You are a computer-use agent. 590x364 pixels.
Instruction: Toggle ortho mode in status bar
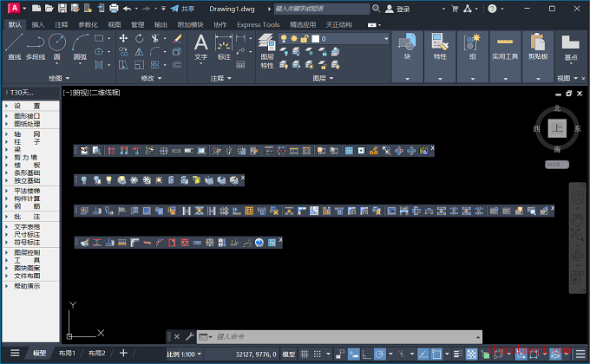click(367, 354)
